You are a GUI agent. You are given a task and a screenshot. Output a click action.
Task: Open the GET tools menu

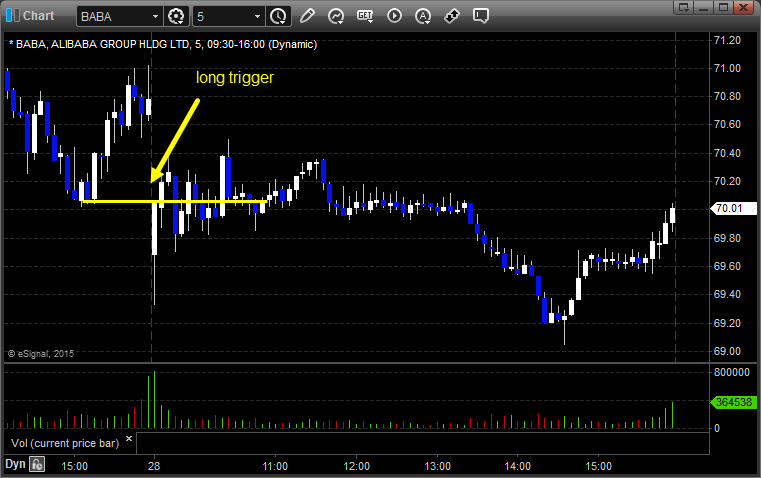(x=365, y=16)
